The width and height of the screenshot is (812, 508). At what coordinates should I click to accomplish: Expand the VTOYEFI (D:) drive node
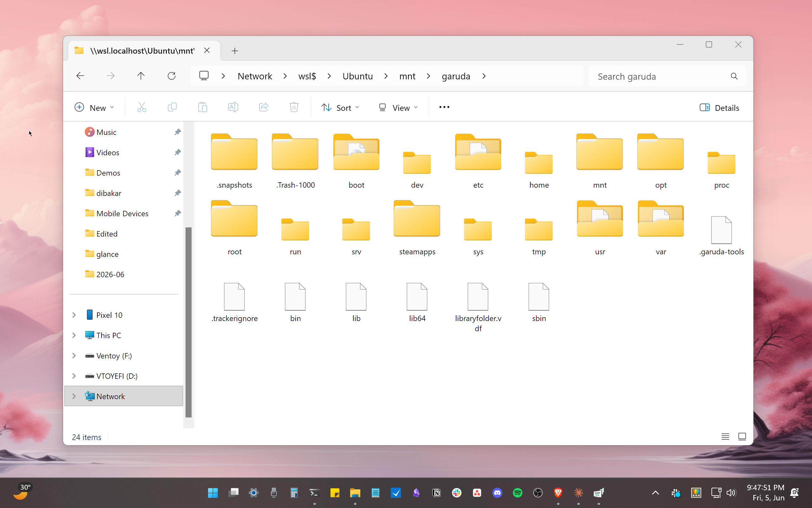coord(74,376)
